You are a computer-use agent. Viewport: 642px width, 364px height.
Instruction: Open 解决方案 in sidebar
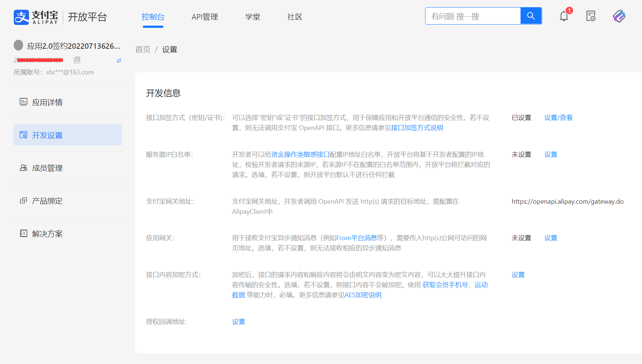click(47, 234)
